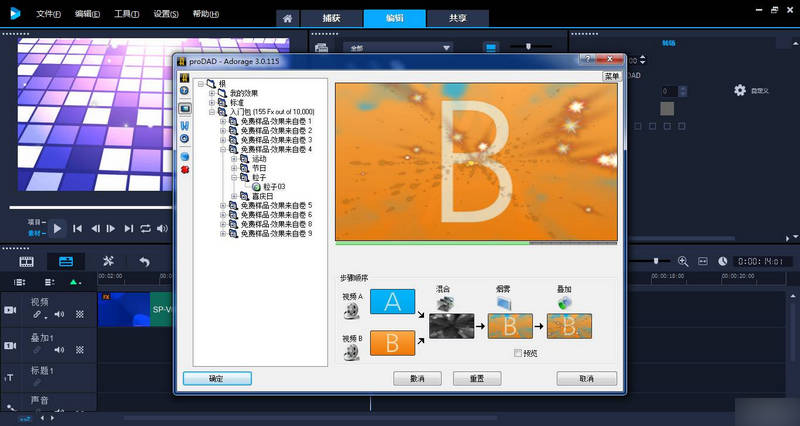Play the preview clip

click(x=57, y=229)
